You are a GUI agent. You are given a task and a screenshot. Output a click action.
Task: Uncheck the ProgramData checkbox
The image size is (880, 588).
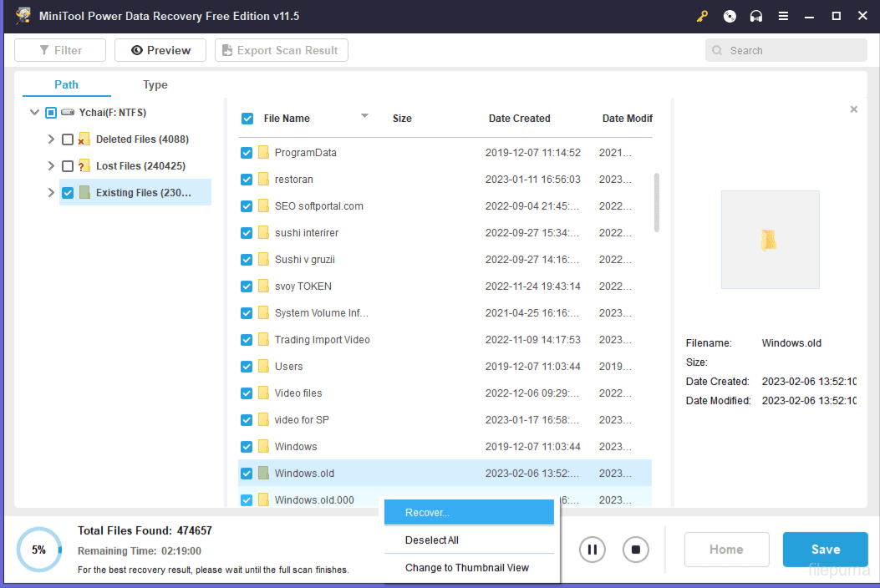tap(247, 153)
